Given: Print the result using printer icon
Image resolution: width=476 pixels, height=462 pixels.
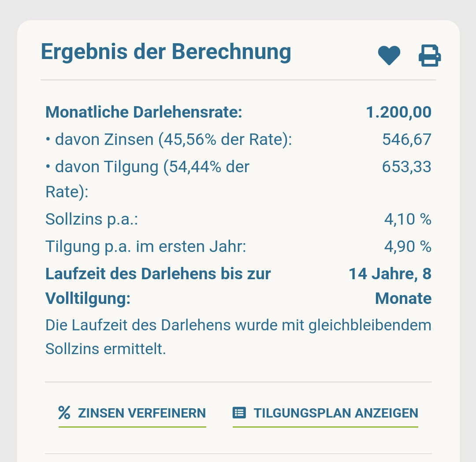Looking at the screenshot, I should (x=429, y=56).
